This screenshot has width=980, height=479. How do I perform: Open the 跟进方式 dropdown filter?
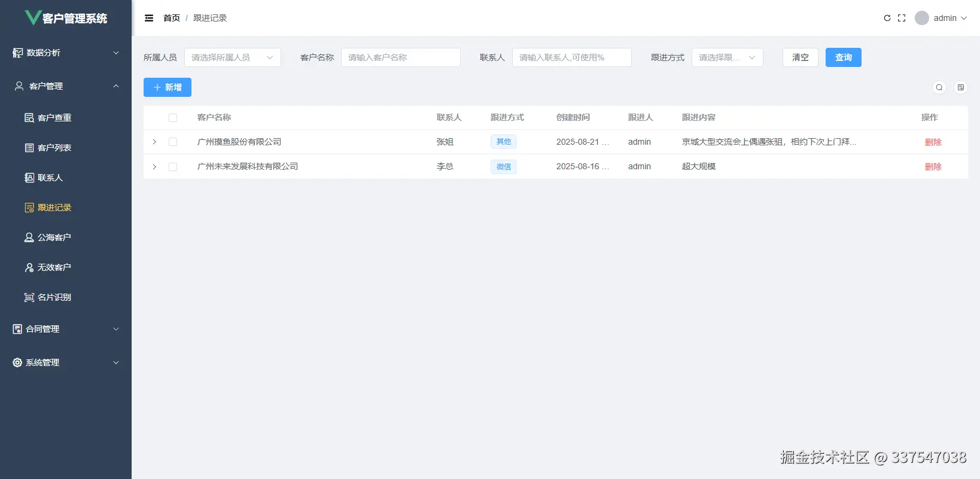click(x=728, y=57)
